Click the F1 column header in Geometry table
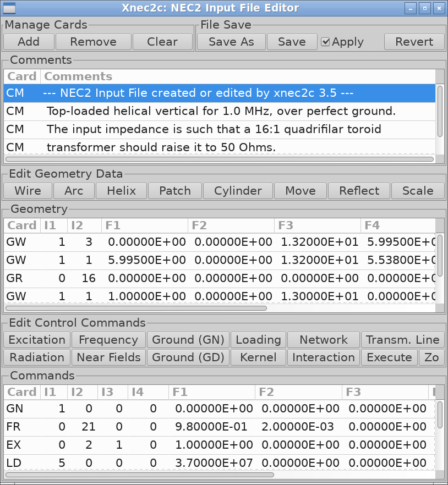Screen dimensions: 448x485 [x=145, y=225]
